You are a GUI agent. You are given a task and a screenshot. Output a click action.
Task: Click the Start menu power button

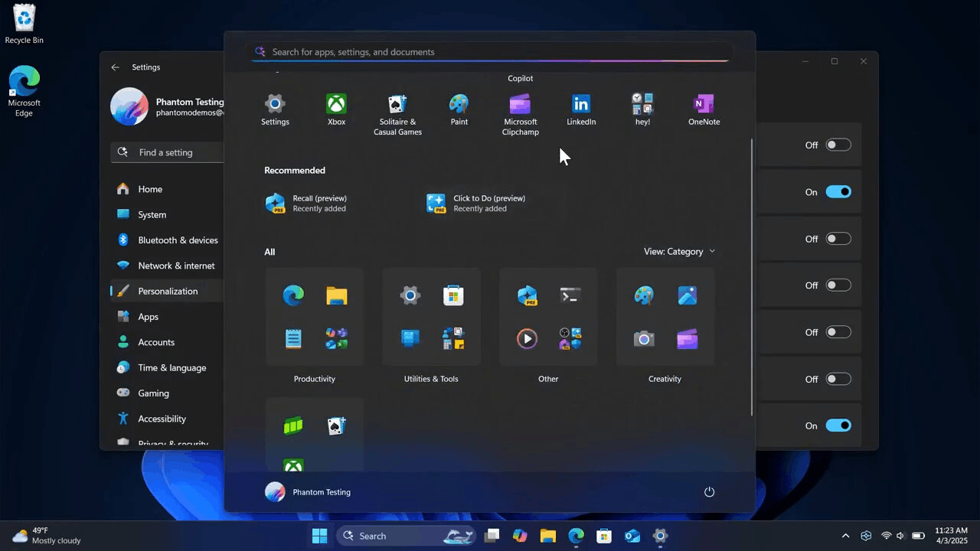[x=709, y=492]
